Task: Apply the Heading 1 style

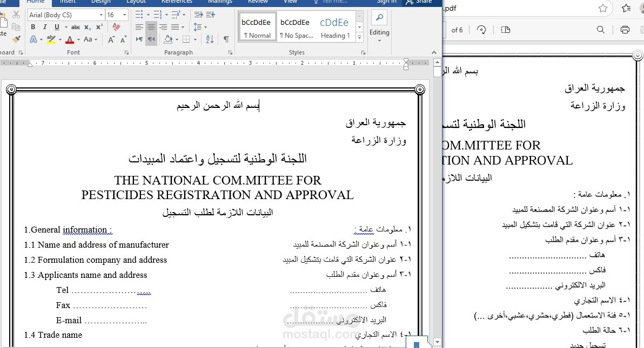Action: (335, 27)
